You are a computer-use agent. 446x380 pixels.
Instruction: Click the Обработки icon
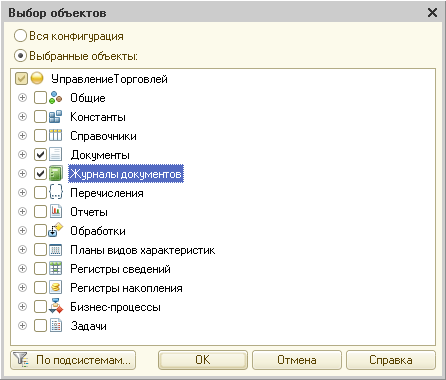[x=55, y=230]
